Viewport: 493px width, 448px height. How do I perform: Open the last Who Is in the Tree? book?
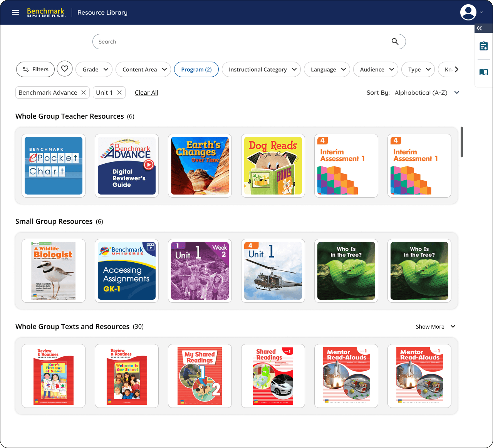(419, 271)
